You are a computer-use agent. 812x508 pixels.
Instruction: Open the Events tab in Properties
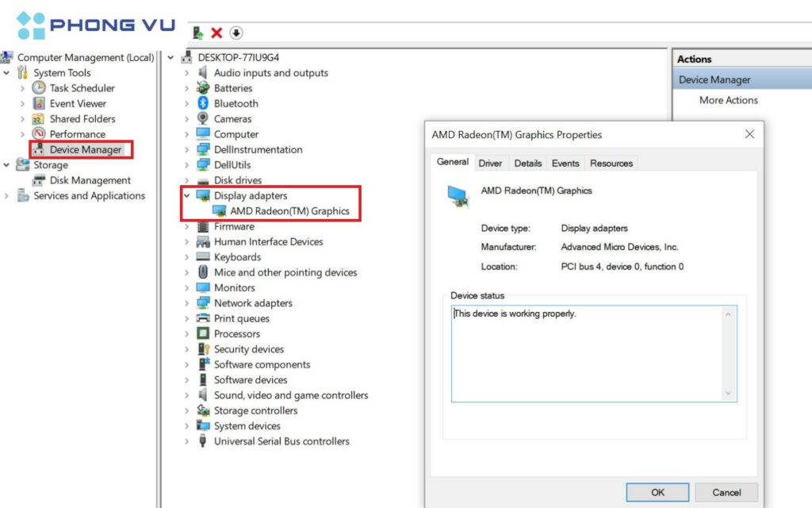click(x=565, y=163)
